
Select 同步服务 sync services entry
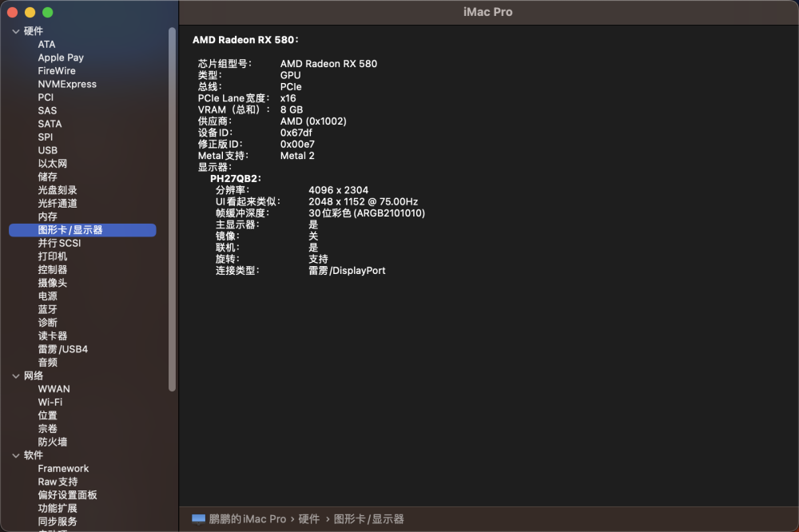click(58, 522)
